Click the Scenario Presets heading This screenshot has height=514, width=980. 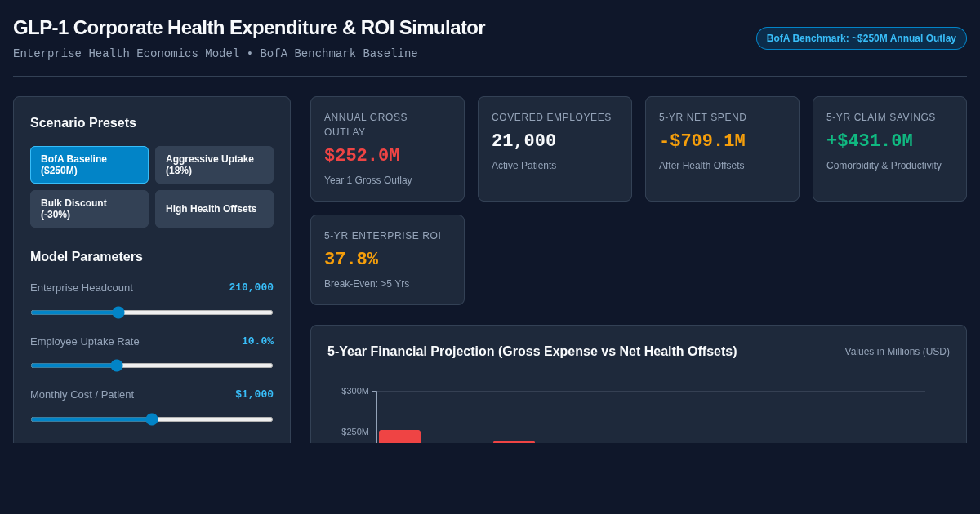83,123
